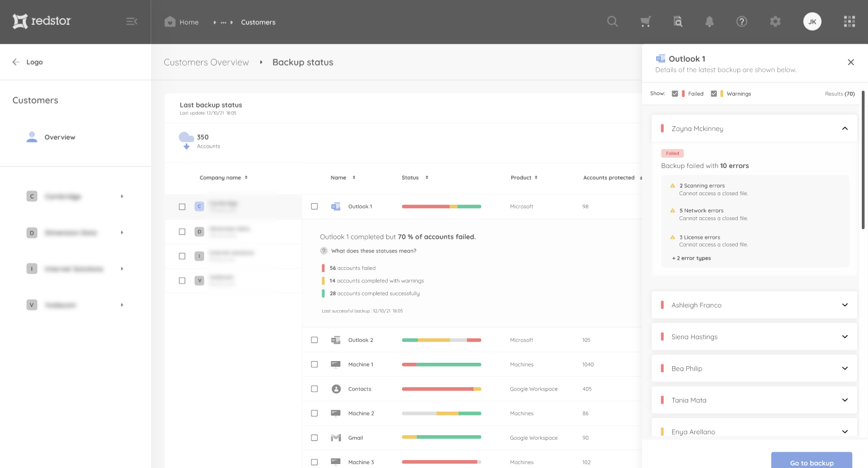Image resolution: width=868 pixels, height=468 pixels.
Task: Toggle the Warnings filter checkbox
Action: coord(714,94)
